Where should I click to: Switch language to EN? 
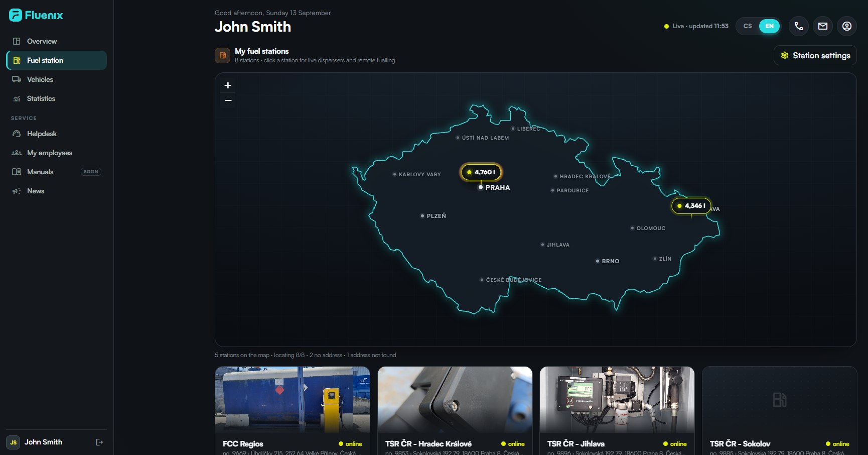[x=769, y=26]
